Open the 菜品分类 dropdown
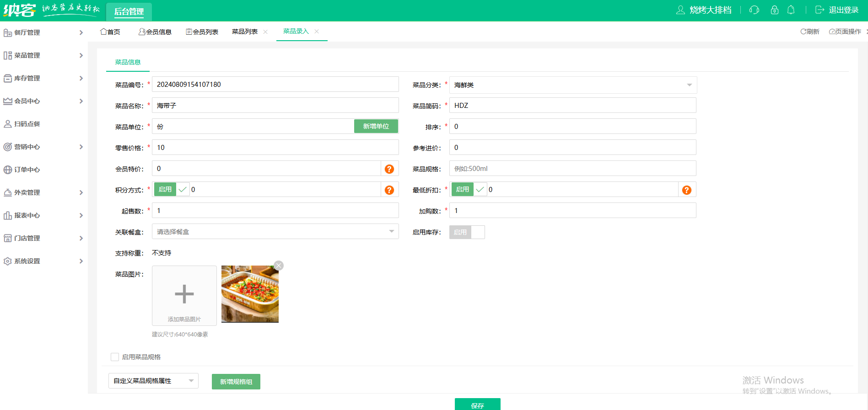Image resolution: width=868 pixels, height=410 pixels. [x=573, y=85]
